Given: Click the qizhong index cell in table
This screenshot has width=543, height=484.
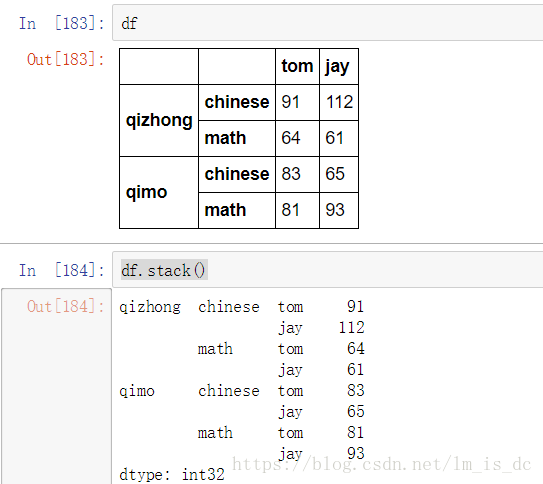Looking at the screenshot, I should coord(159,120).
